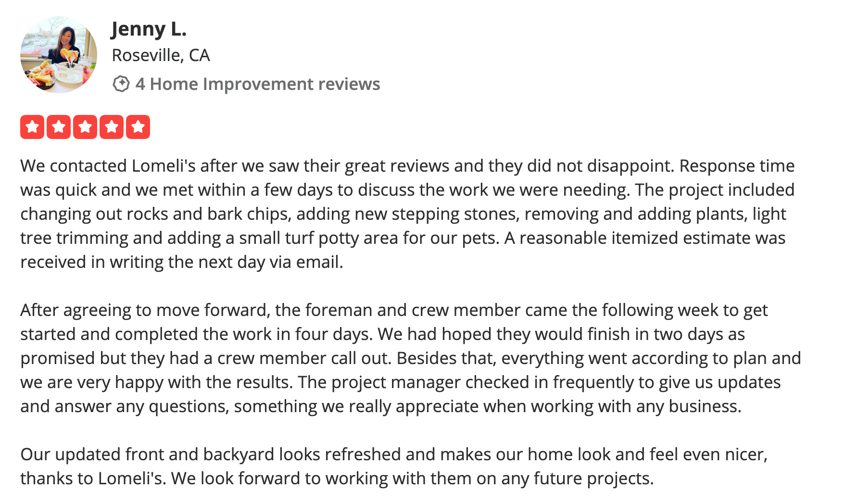Click the first red rating star
The image size is (857, 504).
tap(32, 127)
